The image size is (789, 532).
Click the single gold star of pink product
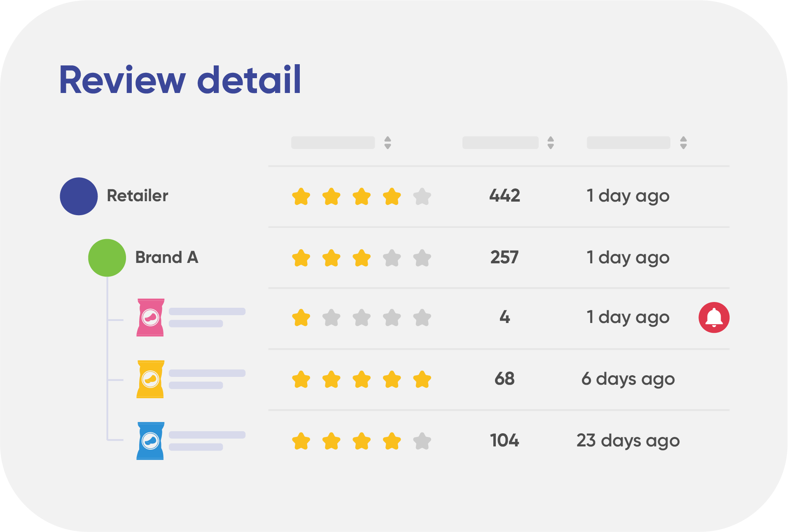(301, 318)
